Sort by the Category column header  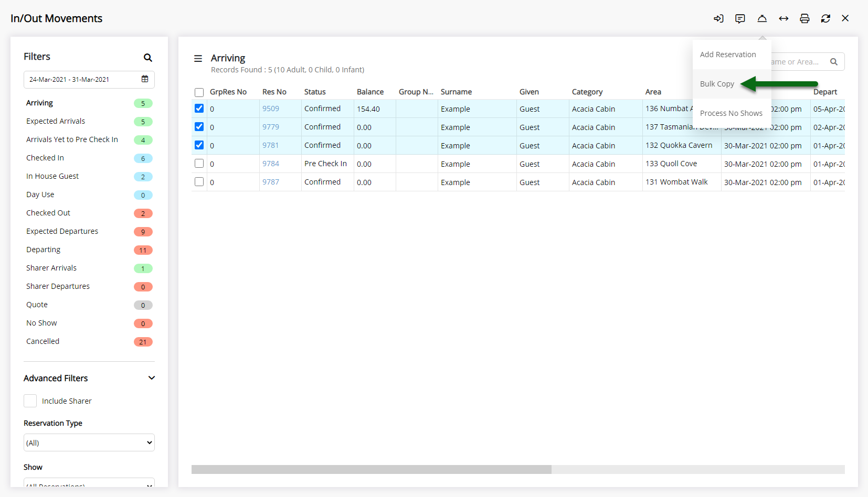tap(587, 92)
